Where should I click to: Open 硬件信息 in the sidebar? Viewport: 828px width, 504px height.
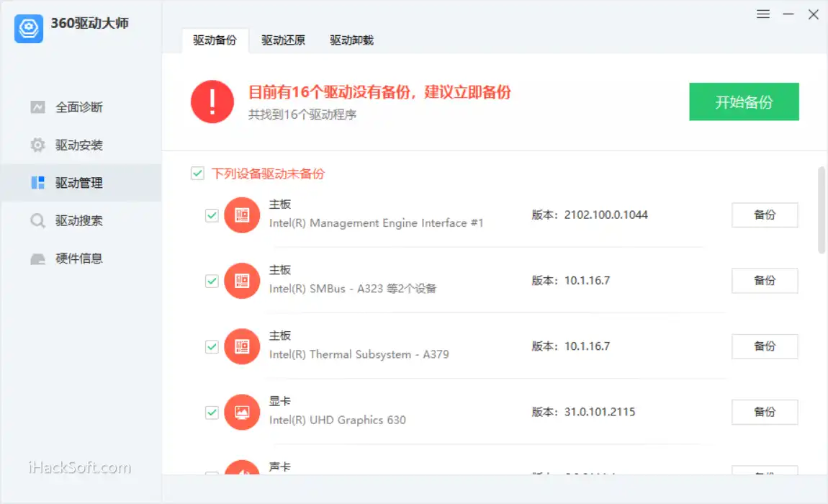(x=81, y=258)
